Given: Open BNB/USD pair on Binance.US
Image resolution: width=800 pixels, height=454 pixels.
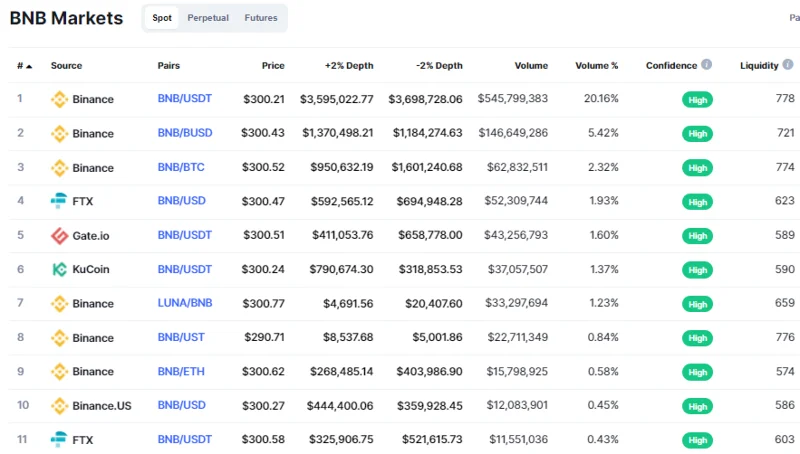Looking at the screenshot, I should click(x=182, y=405).
